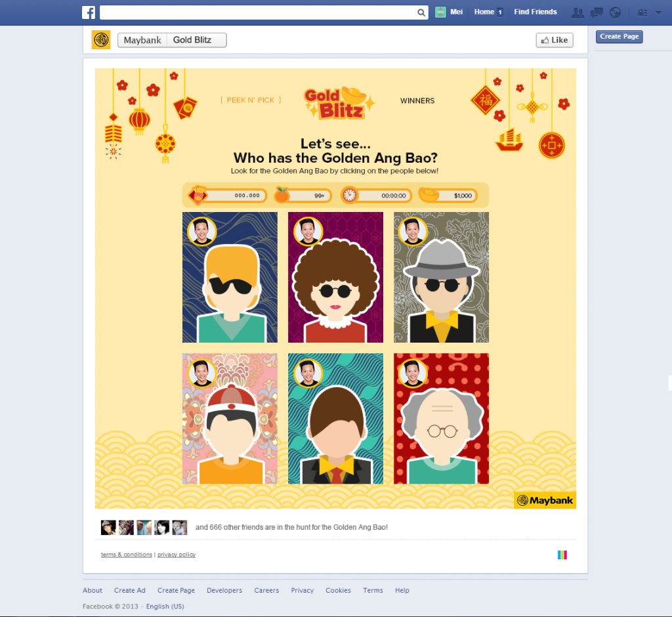Click the Create Page button
Image resolution: width=672 pixels, height=617 pixels.
click(x=619, y=37)
